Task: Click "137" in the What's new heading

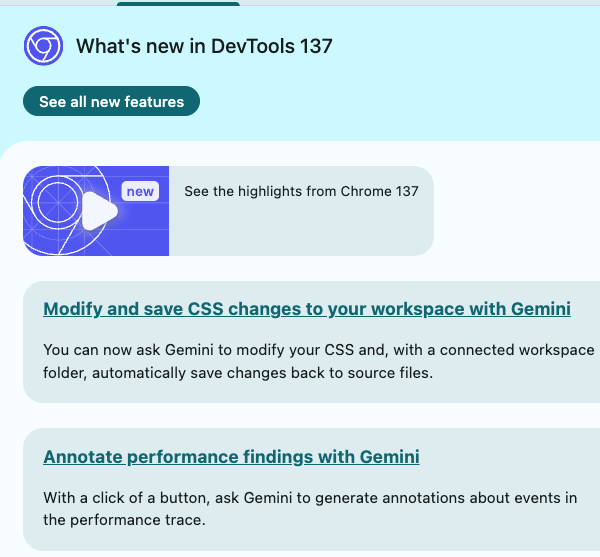Action: 316,46
